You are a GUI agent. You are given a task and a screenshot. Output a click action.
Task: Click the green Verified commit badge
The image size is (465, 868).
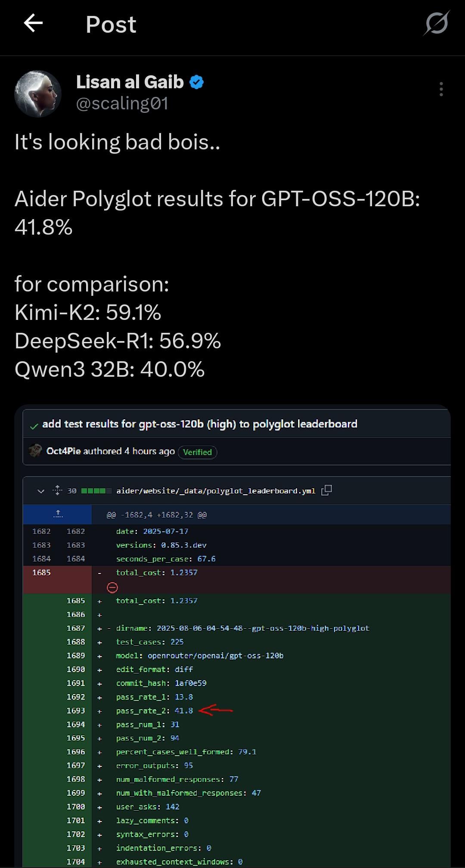pyautogui.click(x=197, y=452)
